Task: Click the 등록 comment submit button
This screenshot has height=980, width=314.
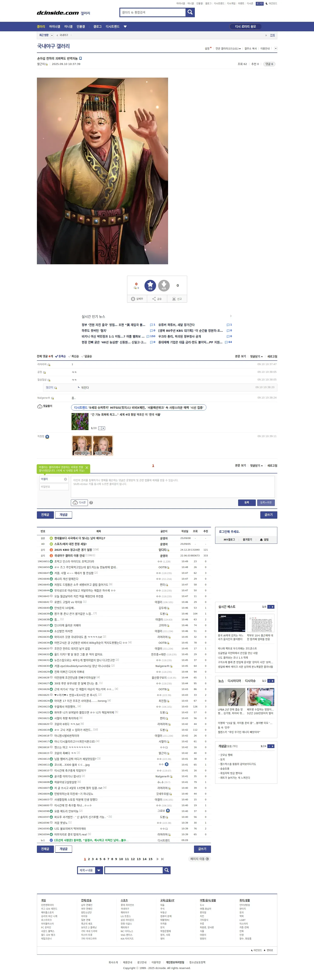Action: coord(247,503)
